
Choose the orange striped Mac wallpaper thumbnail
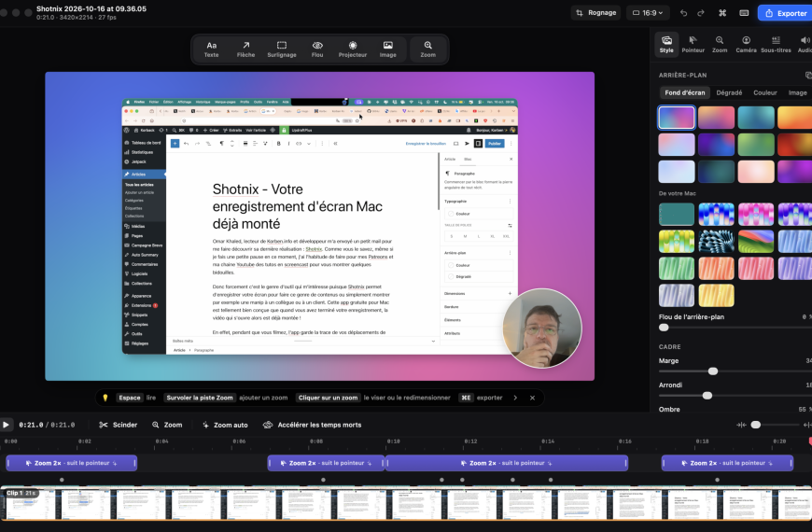(x=716, y=268)
